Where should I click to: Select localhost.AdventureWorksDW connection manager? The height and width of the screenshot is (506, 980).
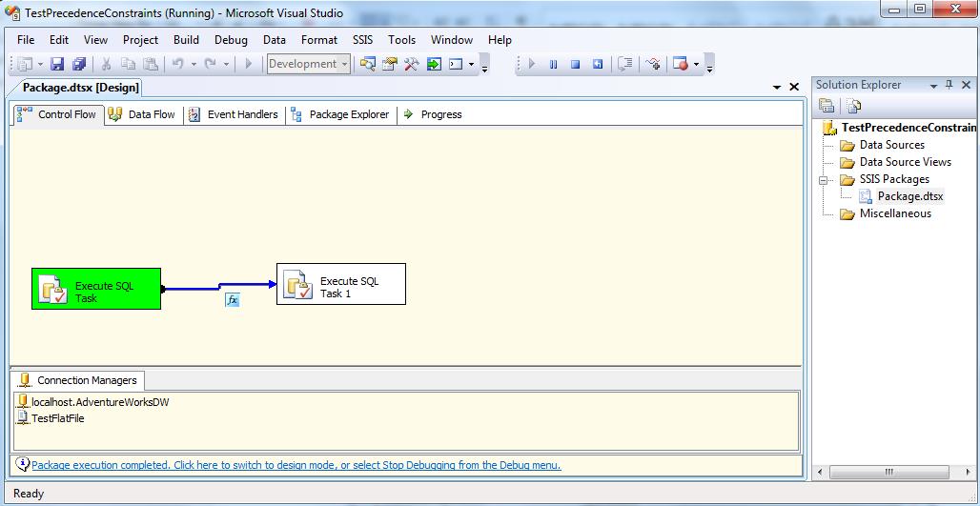pyautogui.click(x=99, y=402)
